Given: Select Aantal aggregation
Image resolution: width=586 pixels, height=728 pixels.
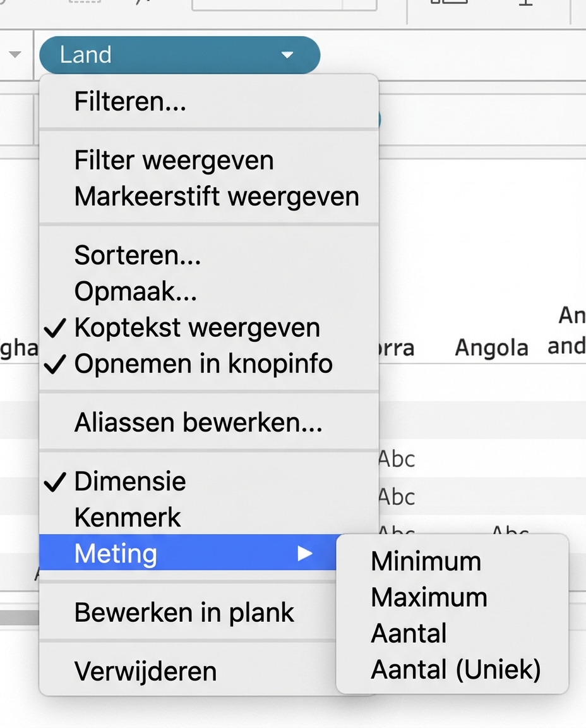Looking at the screenshot, I should tap(408, 633).
